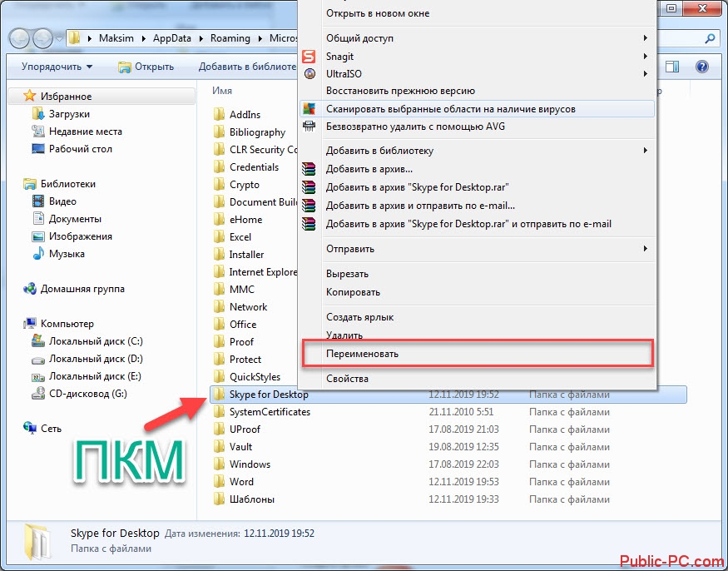Expand the Общий доступ submenu arrow
The height and width of the screenshot is (571, 728).
(x=646, y=37)
